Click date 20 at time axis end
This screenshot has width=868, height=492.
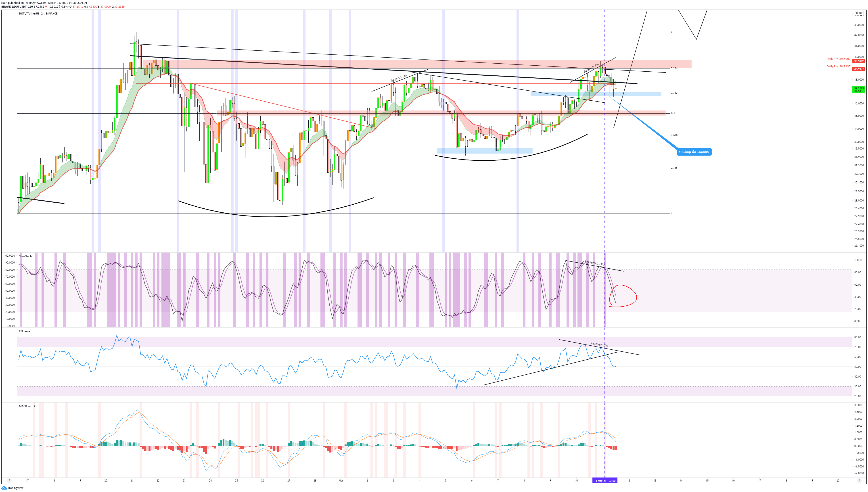[x=838, y=481]
